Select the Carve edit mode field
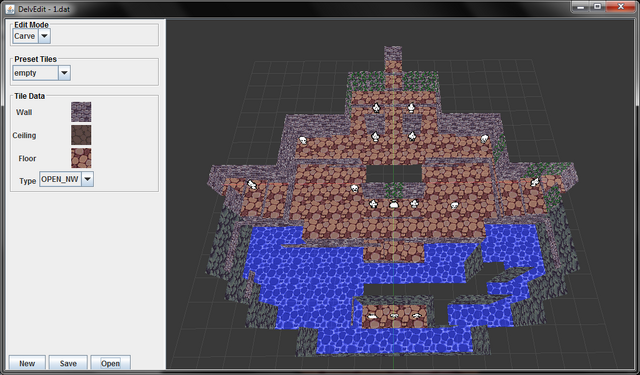This screenshot has width=640, height=375. click(x=25, y=36)
